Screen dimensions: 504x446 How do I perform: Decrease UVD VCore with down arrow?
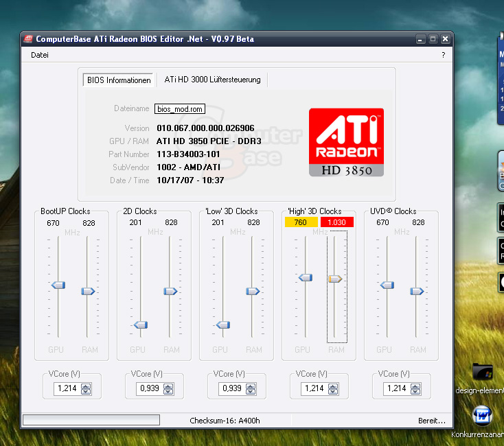point(415,391)
